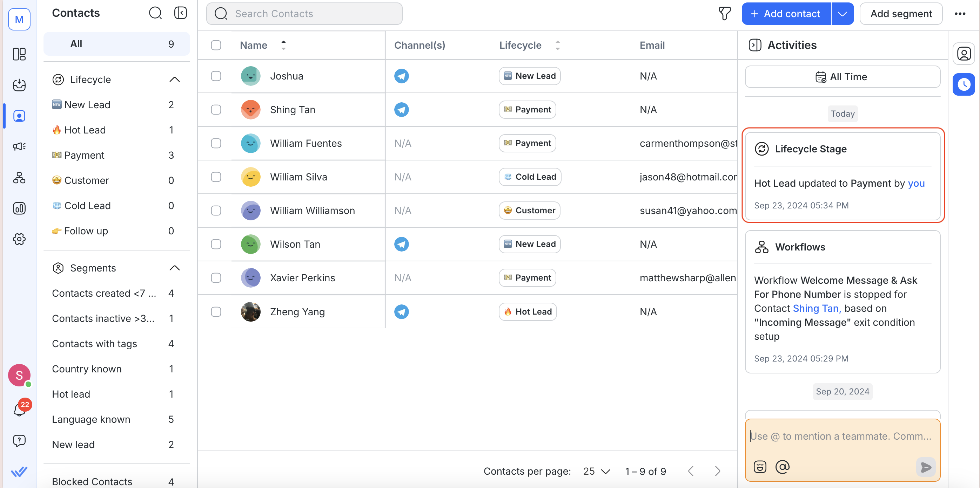This screenshot has width=980, height=488.
Task: Collapse the Activities panel icon
Action: (755, 45)
